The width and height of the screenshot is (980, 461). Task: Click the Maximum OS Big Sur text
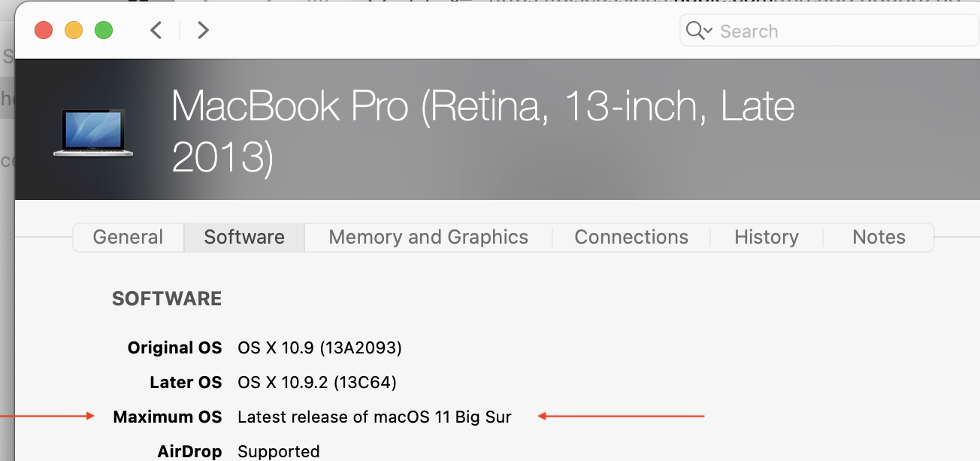pyautogui.click(x=374, y=417)
